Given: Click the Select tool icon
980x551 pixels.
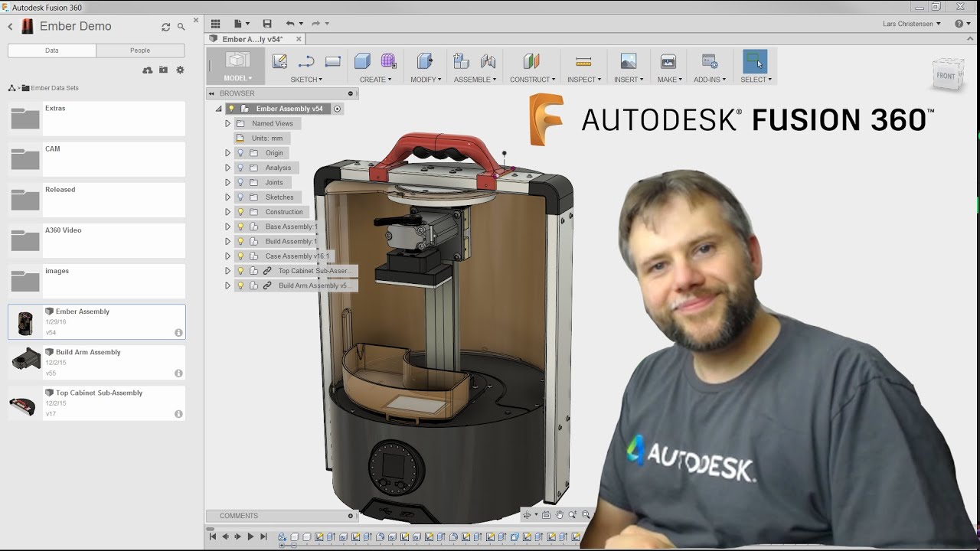Looking at the screenshot, I should click(755, 61).
